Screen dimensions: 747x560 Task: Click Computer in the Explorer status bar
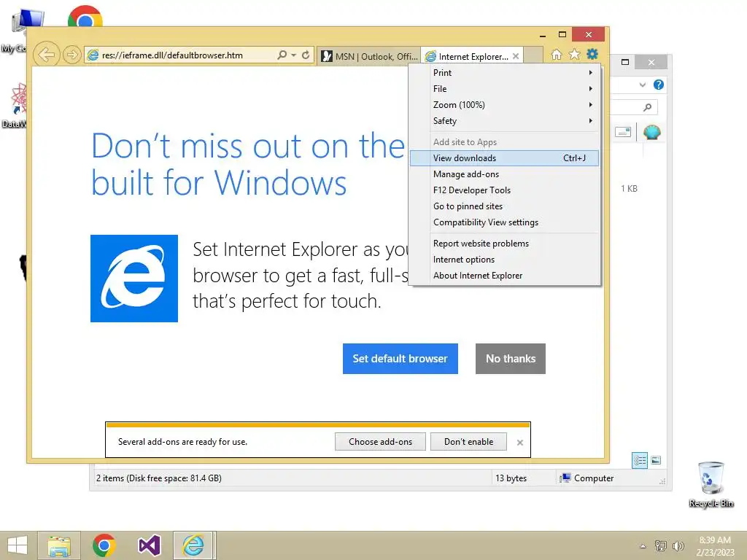pyautogui.click(x=587, y=478)
